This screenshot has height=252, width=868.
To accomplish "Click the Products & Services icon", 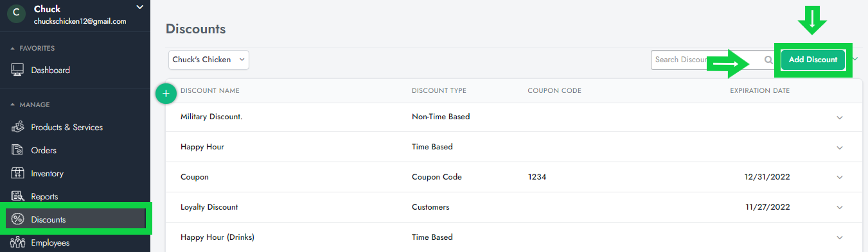I will pyautogui.click(x=18, y=127).
